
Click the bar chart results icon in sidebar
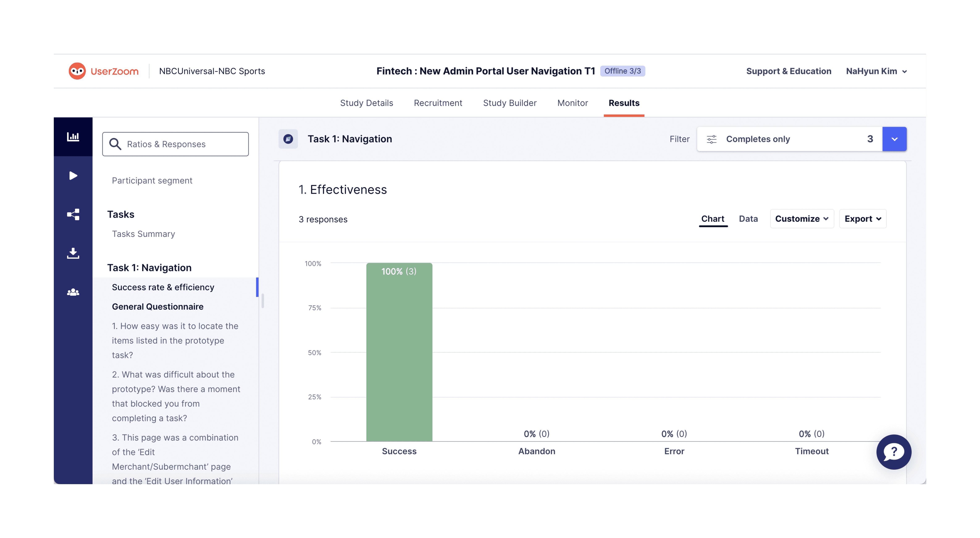(x=73, y=137)
